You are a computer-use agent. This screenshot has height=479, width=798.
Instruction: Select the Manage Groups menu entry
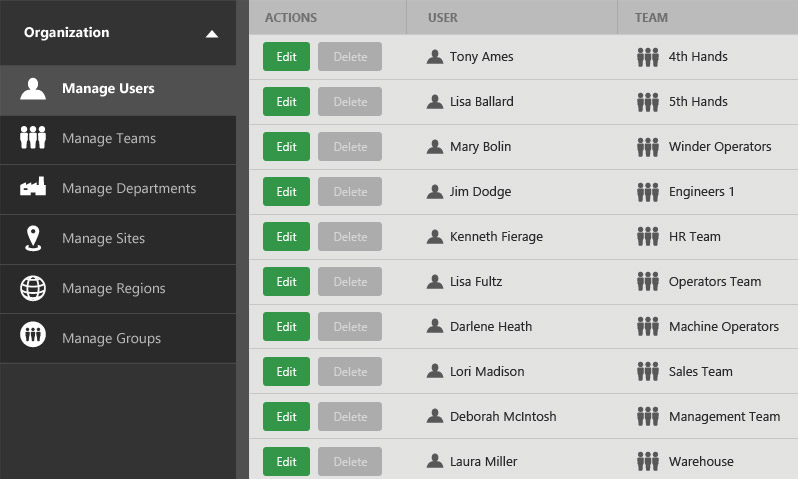[x=111, y=338]
